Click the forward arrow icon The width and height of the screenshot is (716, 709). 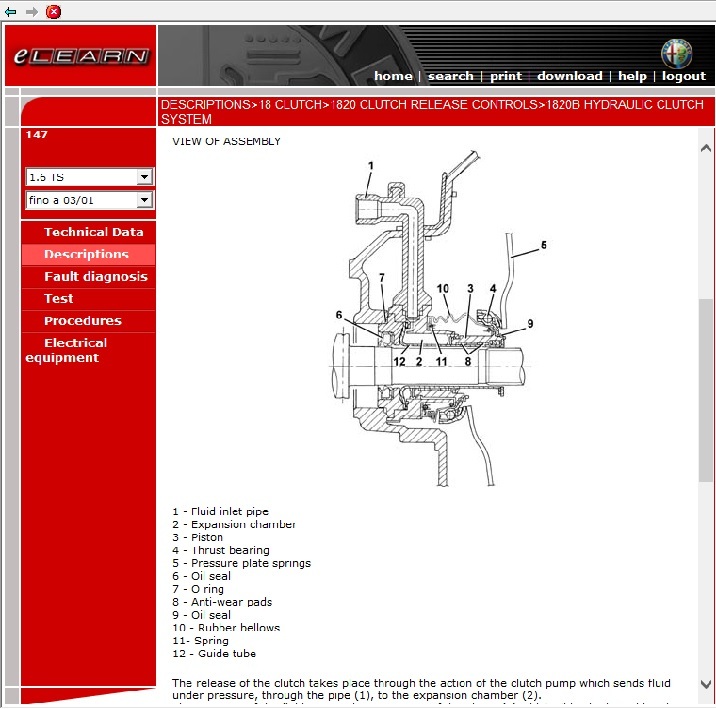click(x=32, y=11)
